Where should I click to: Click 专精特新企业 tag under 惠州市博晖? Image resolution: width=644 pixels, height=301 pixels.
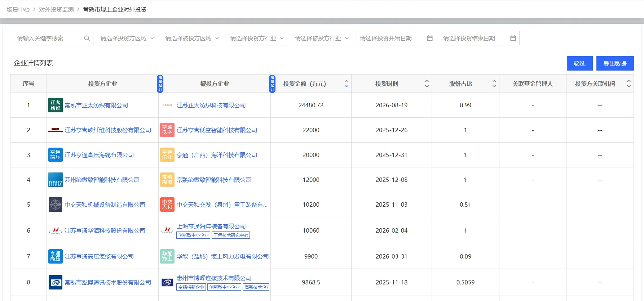tap(191, 287)
